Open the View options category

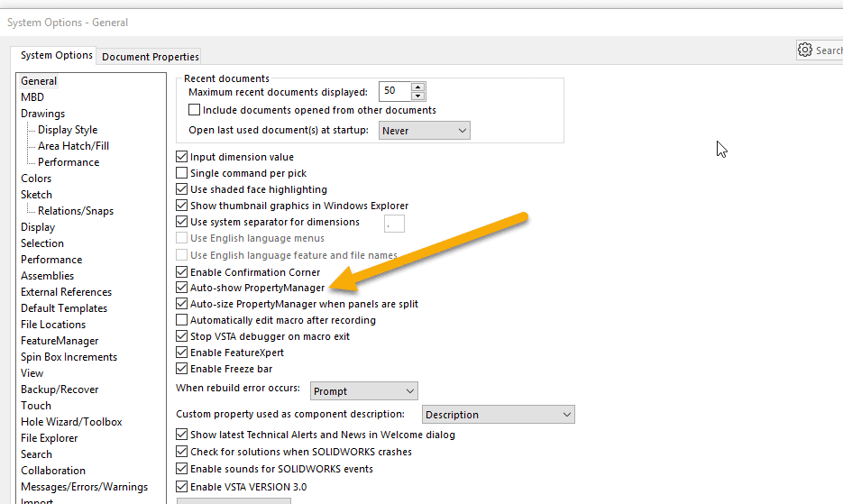32,372
